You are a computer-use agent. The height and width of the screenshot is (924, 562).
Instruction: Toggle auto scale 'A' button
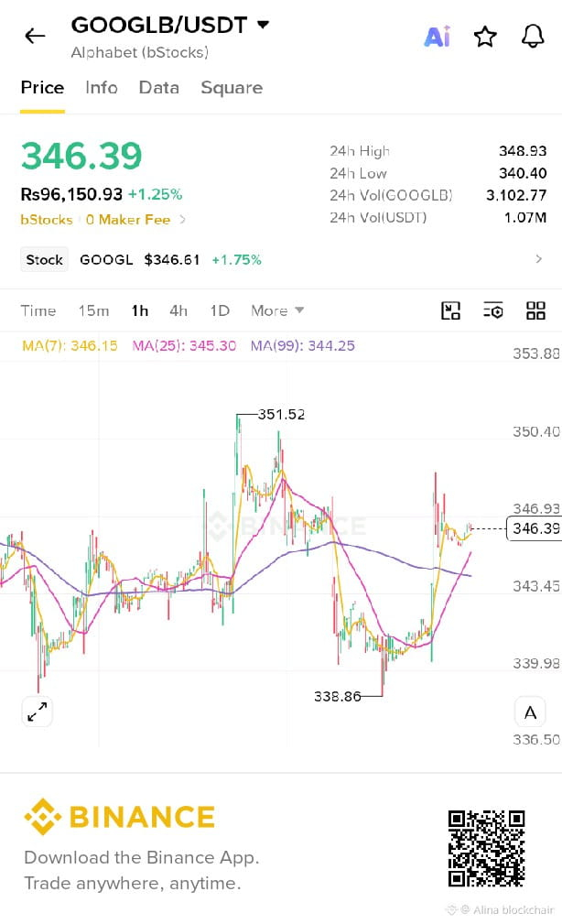point(530,712)
